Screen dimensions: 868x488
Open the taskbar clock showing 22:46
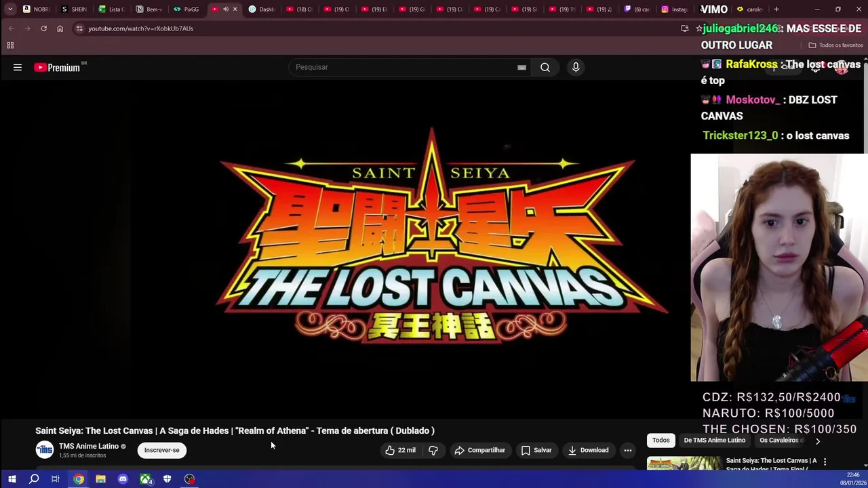pos(853,479)
